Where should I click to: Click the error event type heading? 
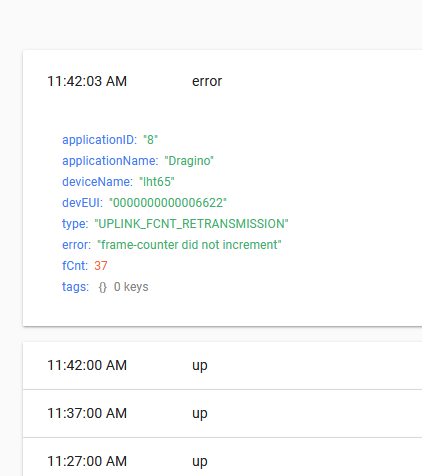pos(207,81)
